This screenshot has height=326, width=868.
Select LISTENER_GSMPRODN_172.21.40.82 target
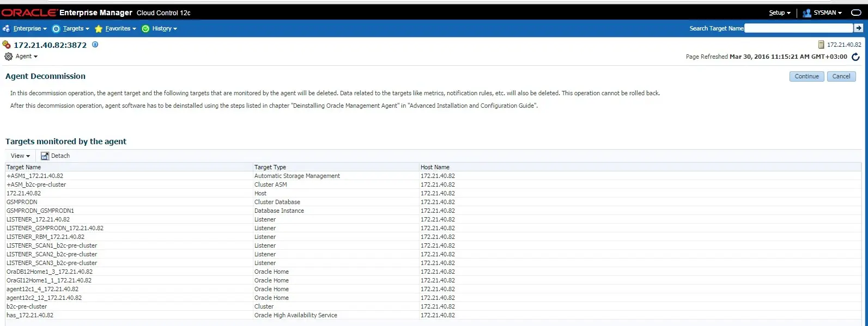55,228
